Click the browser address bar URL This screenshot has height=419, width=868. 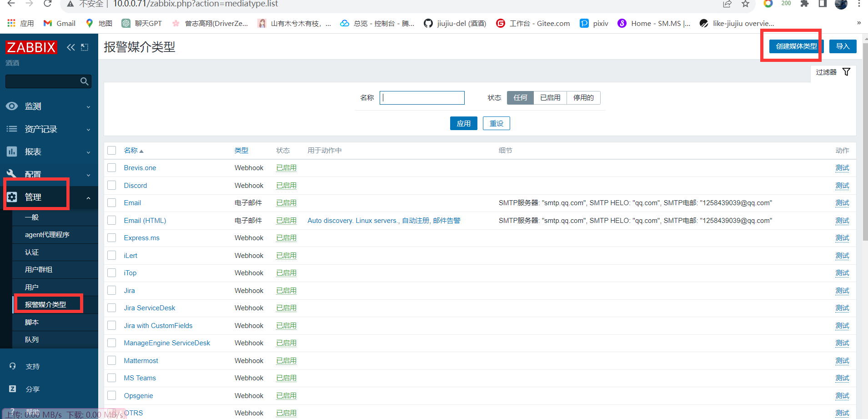196,4
